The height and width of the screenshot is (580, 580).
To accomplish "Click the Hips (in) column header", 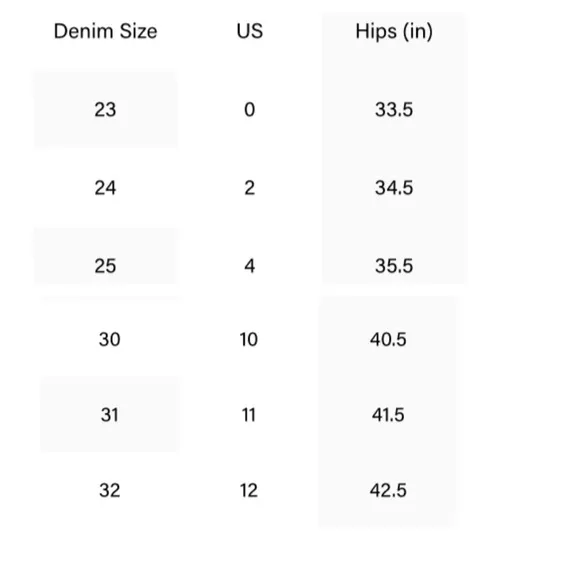I will click(394, 32).
